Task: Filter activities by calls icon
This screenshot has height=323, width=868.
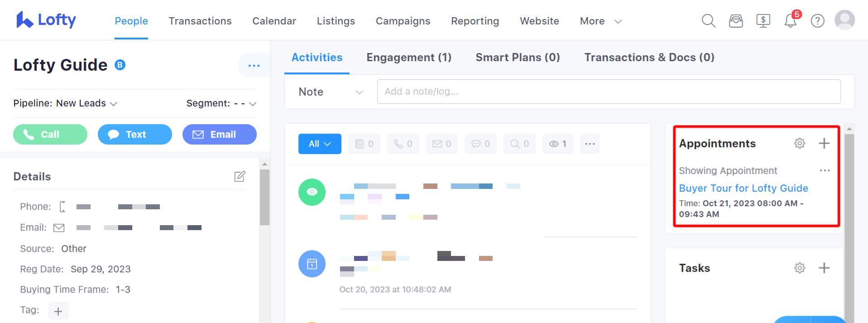Action: pos(403,144)
